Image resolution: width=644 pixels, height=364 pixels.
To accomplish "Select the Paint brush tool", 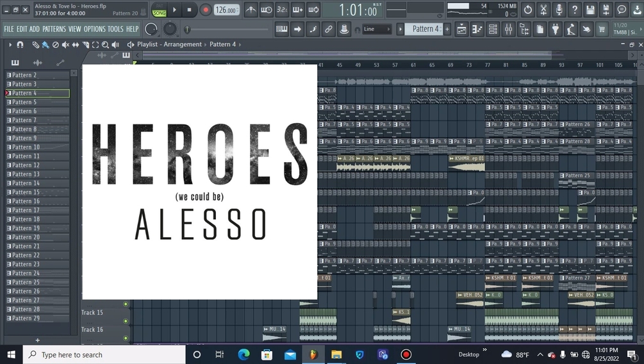I will coord(45,44).
